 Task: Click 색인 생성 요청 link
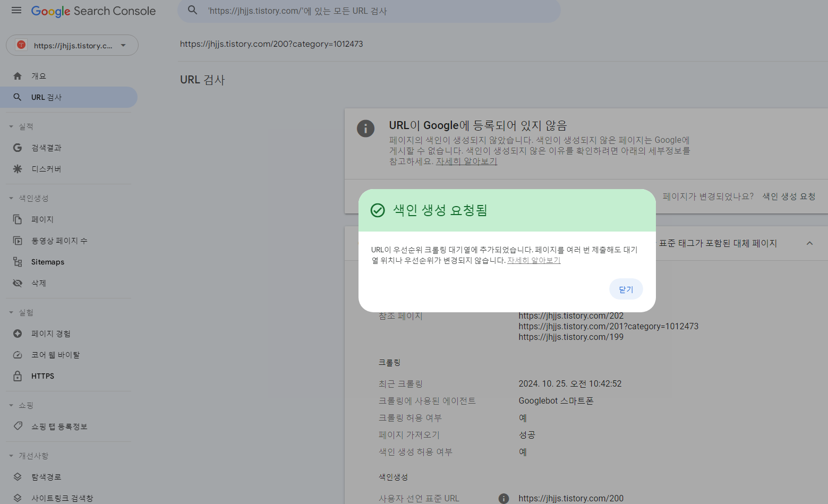(789, 197)
